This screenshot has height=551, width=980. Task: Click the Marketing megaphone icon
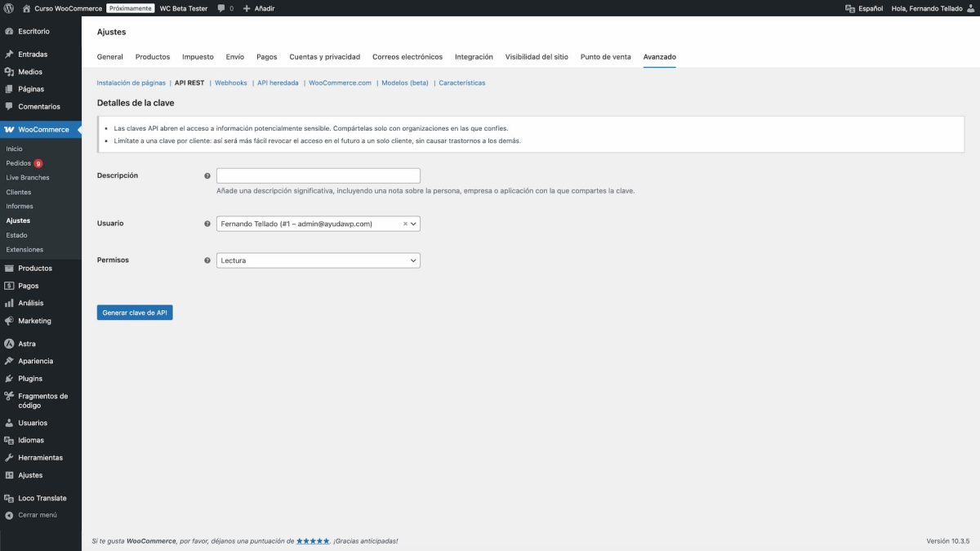coord(8,320)
